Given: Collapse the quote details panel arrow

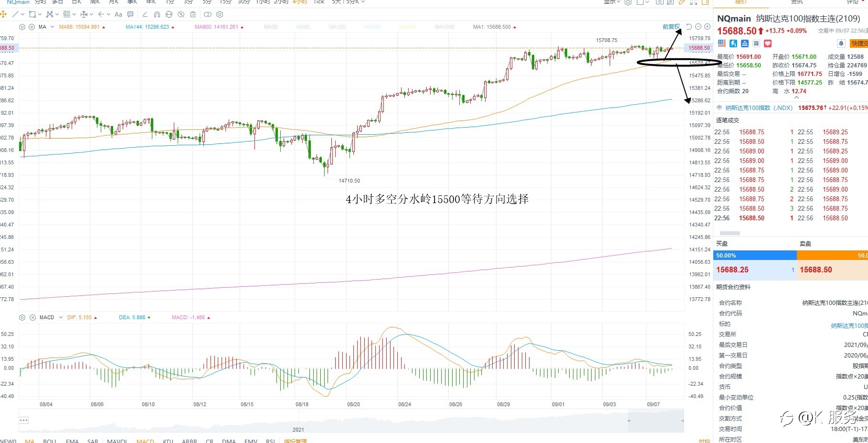Looking at the screenshot, I should (796, 97).
